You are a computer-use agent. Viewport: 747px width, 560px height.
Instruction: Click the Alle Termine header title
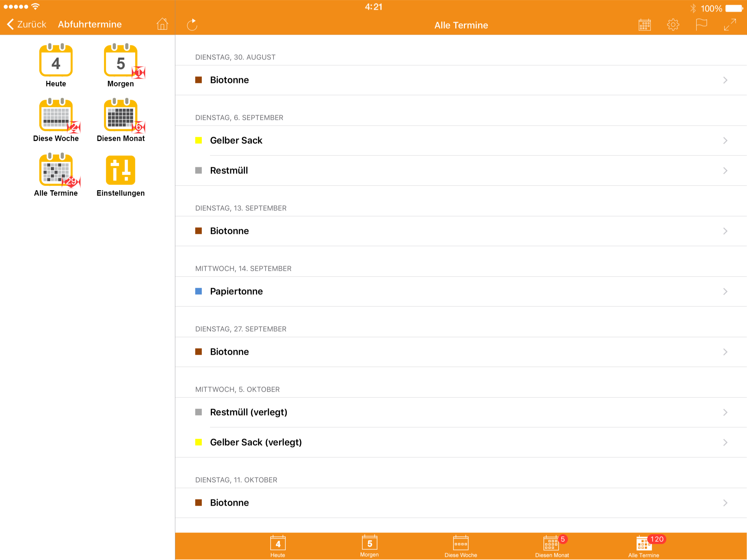461,25
